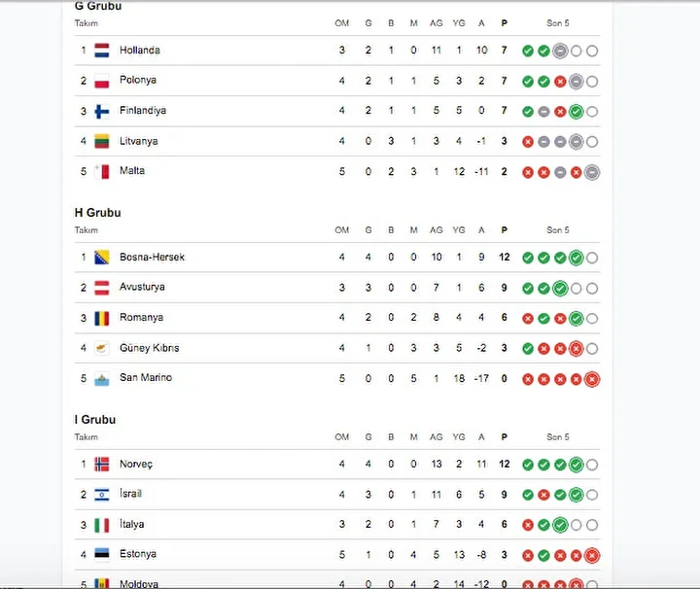The image size is (700, 589).
Task: Click Estonya's highlighted latest loss icon
Action: coord(592,556)
